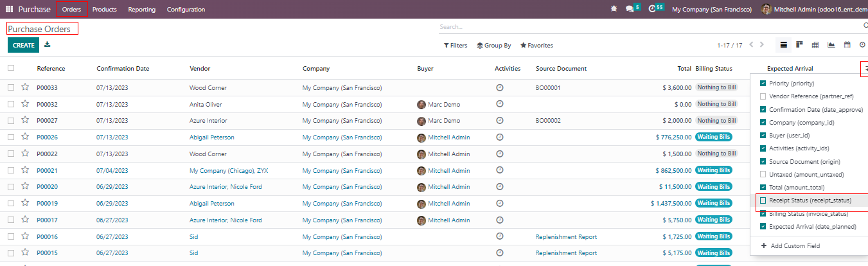This screenshot has width=868, height=266.
Task: Select the P00032 row checkbox
Action: 11,104
